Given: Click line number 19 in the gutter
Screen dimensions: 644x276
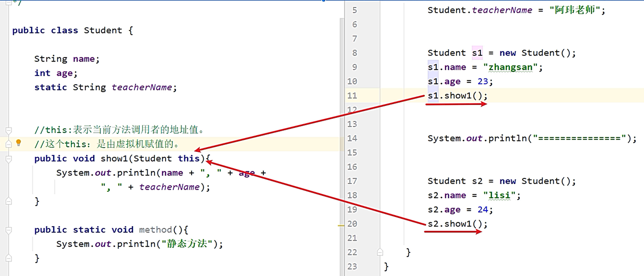Looking at the screenshot, I should coord(352,209).
